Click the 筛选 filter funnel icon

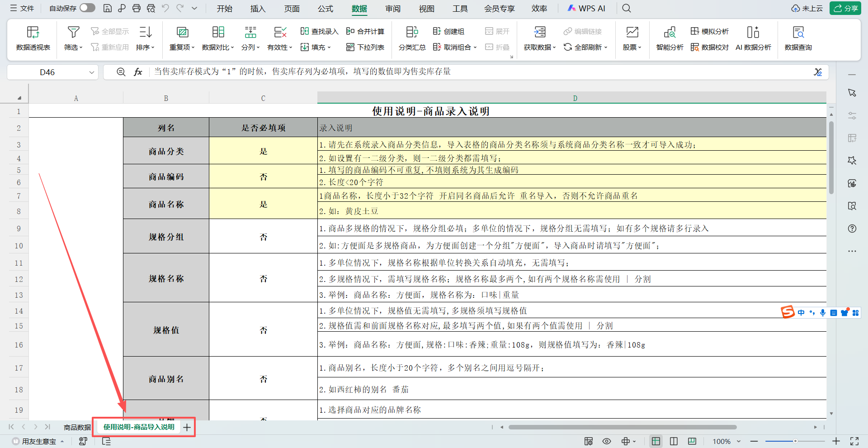(73, 32)
